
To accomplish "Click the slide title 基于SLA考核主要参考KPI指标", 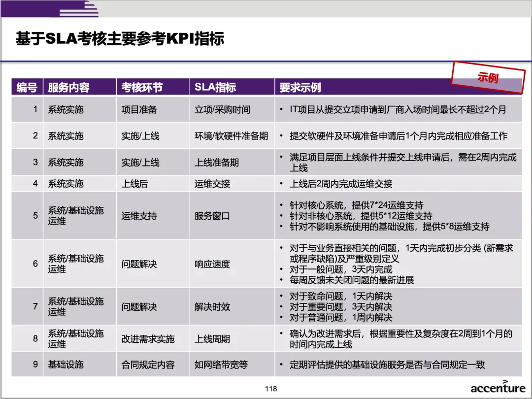I will tap(120, 38).
